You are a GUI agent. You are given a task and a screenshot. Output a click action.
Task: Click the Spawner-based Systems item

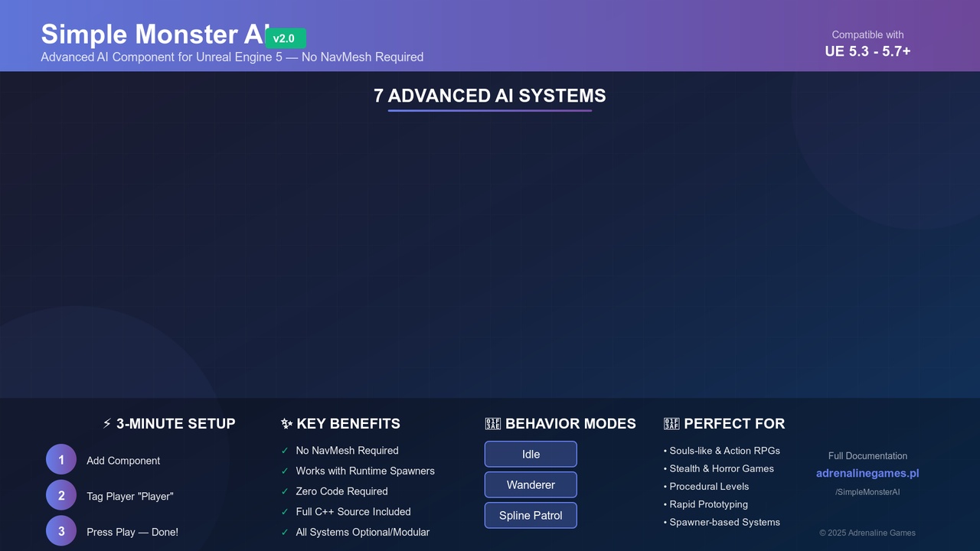point(722,522)
